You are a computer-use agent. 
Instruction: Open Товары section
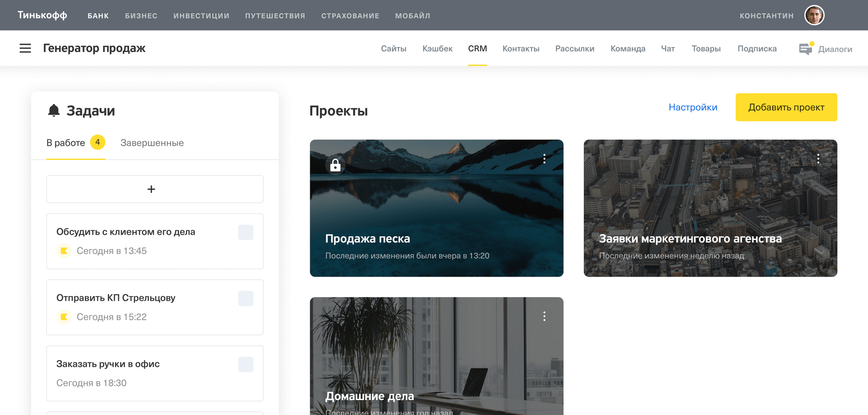click(706, 48)
